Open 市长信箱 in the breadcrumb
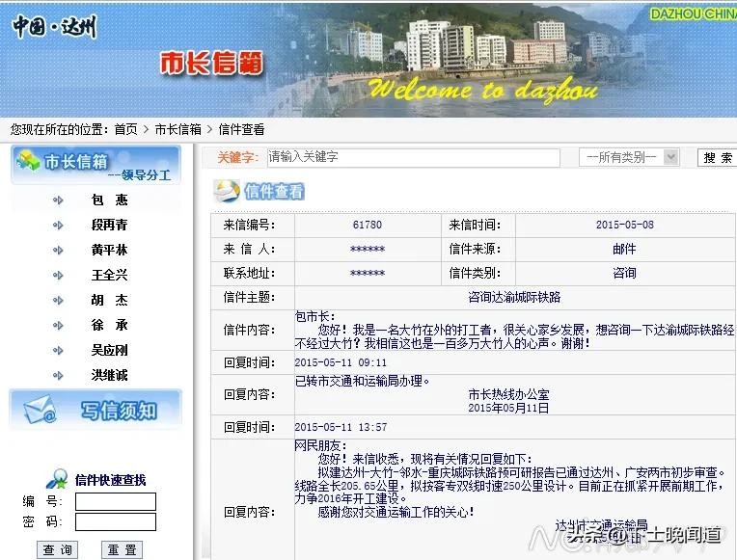 point(177,129)
